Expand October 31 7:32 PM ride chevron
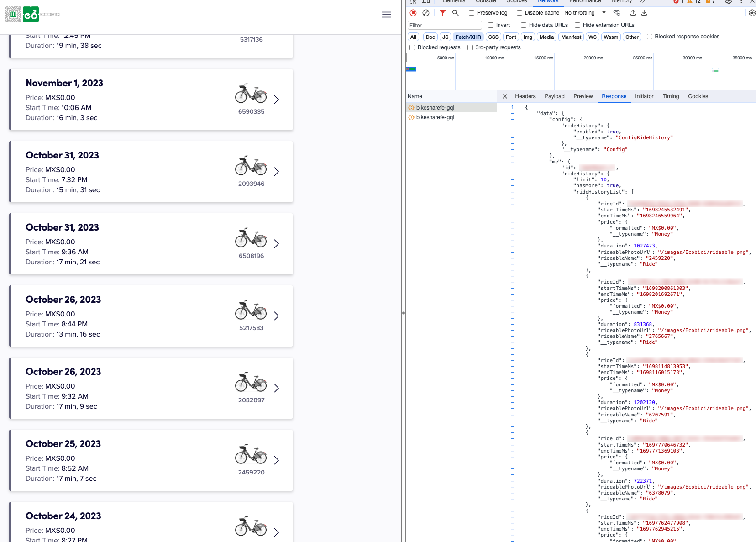This screenshot has width=756, height=542. (x=276, y=172)
